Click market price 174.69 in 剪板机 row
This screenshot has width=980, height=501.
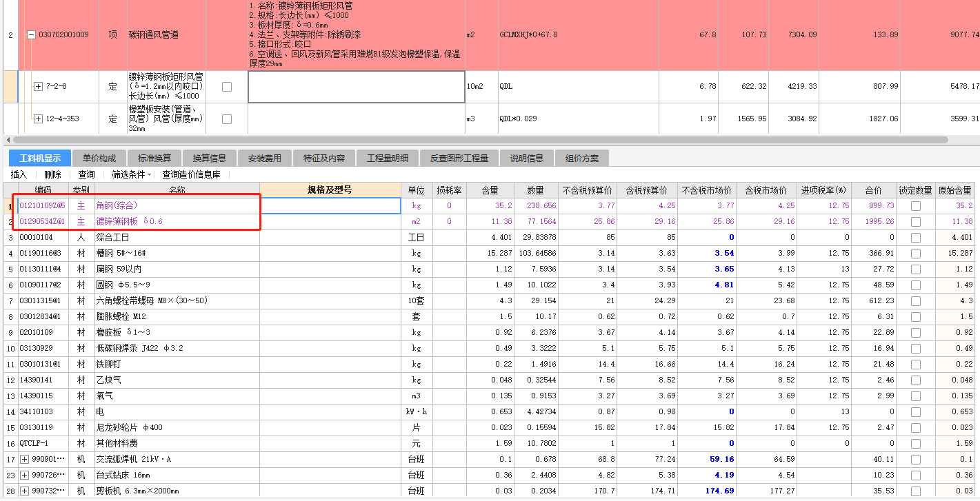[x=706, y=491]
